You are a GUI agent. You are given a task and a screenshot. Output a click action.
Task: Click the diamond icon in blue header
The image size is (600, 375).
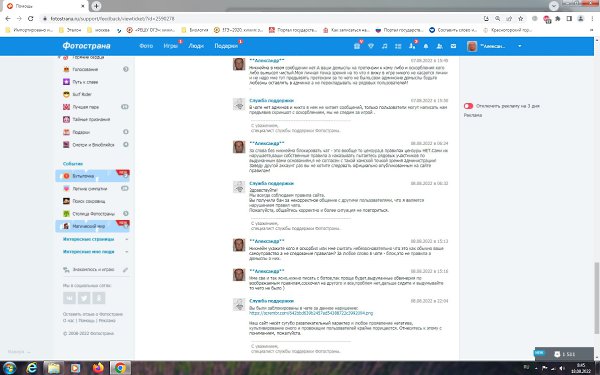pyautogui.click(x=370, y=46)
